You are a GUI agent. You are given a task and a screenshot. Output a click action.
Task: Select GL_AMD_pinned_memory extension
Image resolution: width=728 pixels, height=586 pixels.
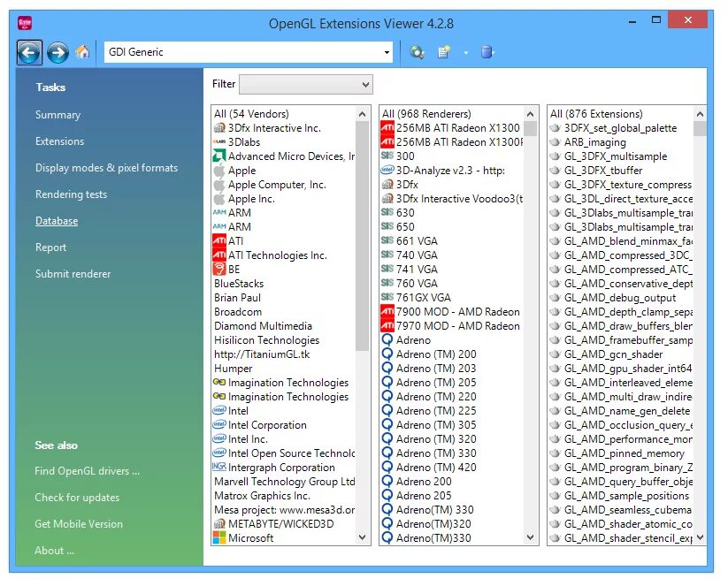pyautogui.click(x=624, y=453)
